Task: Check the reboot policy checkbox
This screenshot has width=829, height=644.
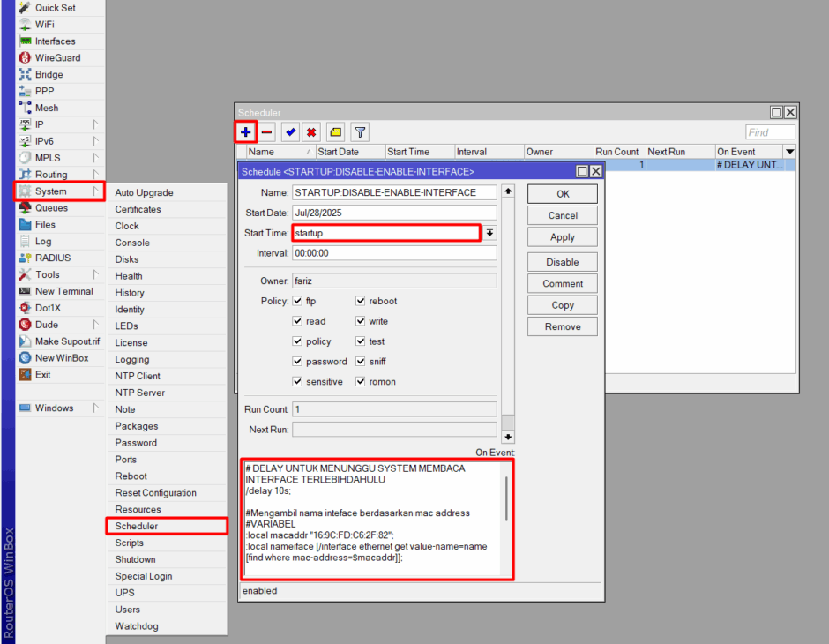Action: point(360,301)
